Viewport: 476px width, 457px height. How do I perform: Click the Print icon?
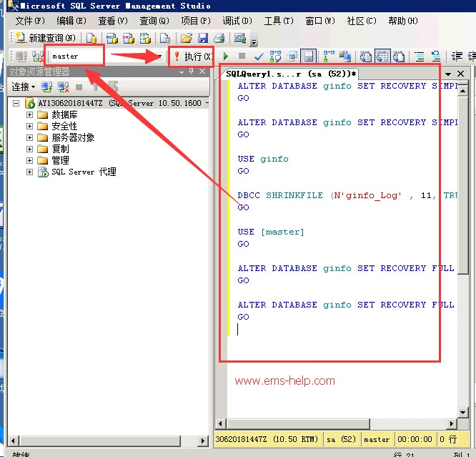point(219,39)
